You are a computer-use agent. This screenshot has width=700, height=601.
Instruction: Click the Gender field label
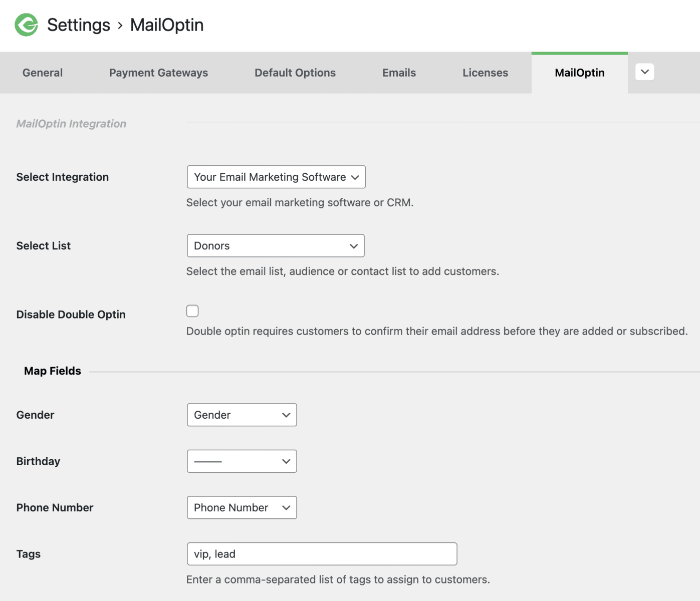[35, 415]
